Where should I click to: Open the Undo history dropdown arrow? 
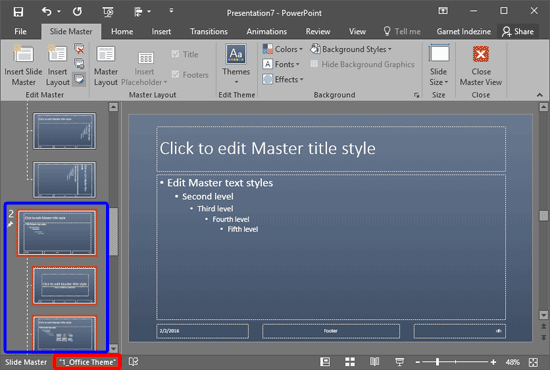pos(59,12)
